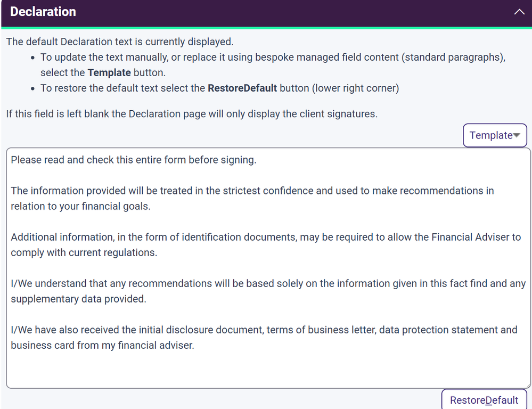Open the Template dropdown button
This screenshot has width=532, height=409.
tap(490, 135)
